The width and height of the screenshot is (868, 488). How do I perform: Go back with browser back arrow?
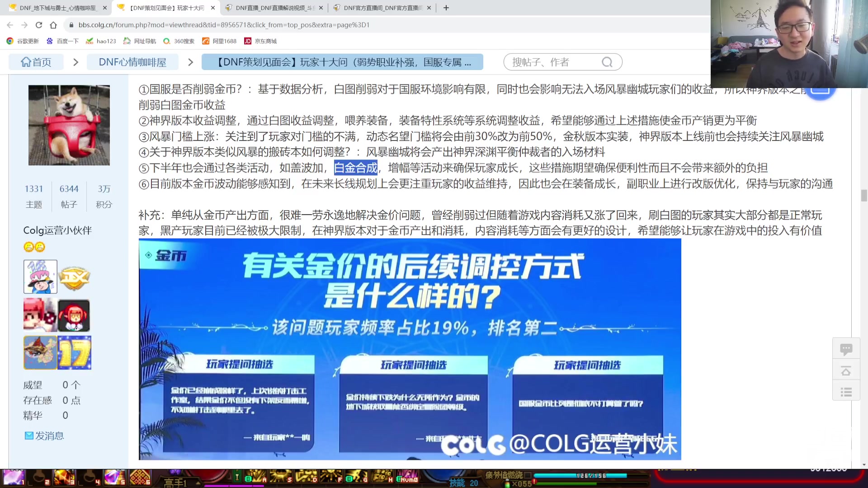tap(10, 25)
